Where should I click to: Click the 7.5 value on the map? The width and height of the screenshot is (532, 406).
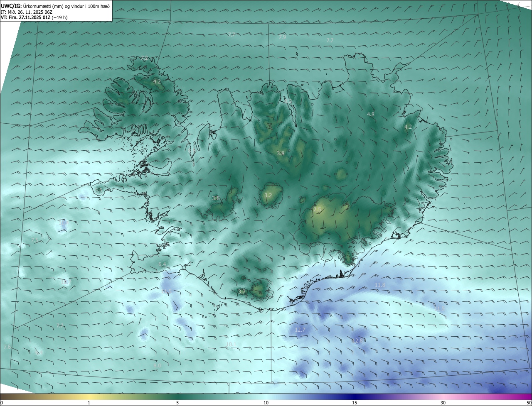click(x=34, y=240)
